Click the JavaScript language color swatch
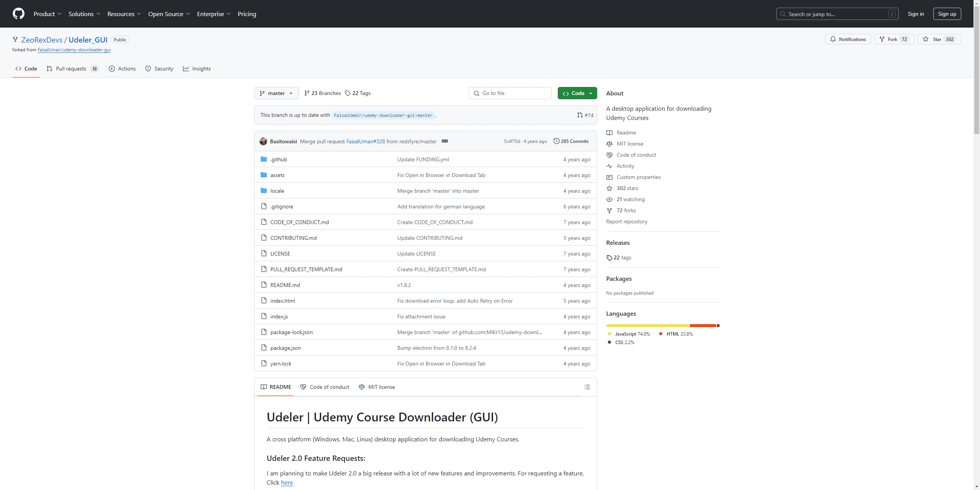 tap(609, 334)
